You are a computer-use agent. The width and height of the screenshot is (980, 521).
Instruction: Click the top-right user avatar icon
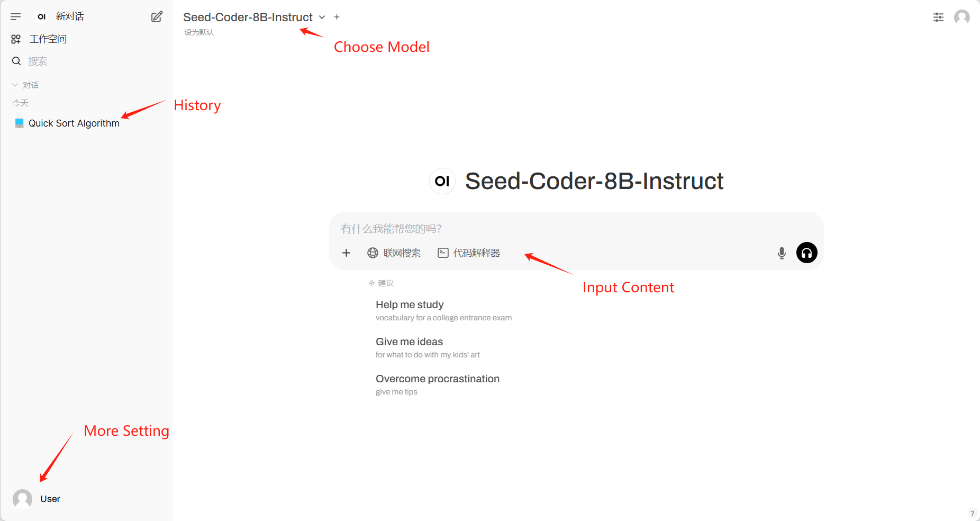pos(961,17)
